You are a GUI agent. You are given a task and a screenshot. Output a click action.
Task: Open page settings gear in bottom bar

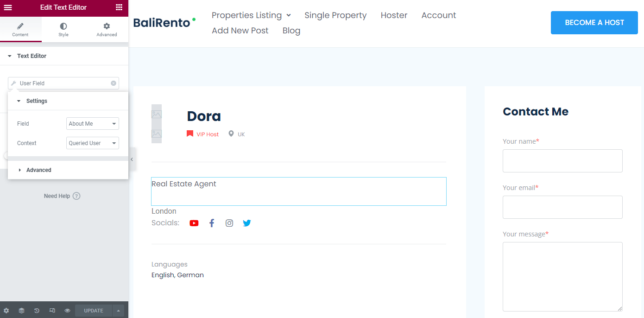click(x=6, y=311)
